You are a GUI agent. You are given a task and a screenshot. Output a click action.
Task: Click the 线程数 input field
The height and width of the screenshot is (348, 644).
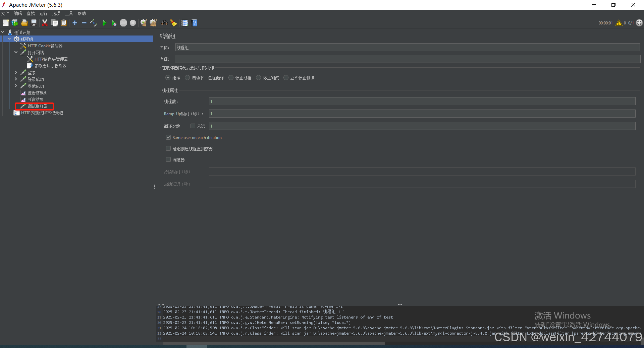[422, 101]
